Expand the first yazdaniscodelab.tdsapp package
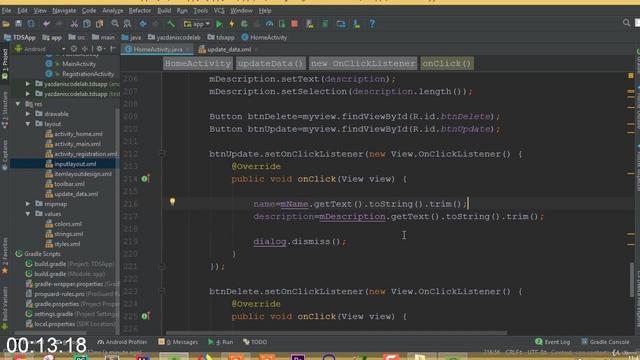The image size is (640, 360). (28, 84)
